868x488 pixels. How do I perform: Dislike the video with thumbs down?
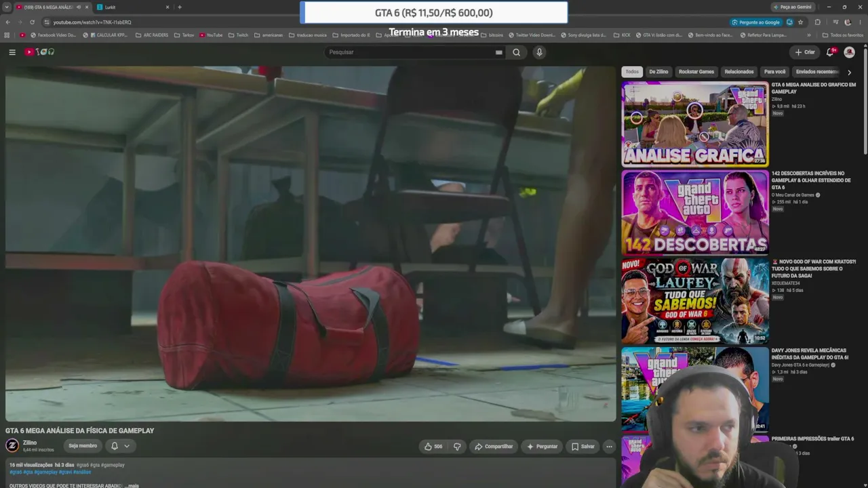coord(457,447)
